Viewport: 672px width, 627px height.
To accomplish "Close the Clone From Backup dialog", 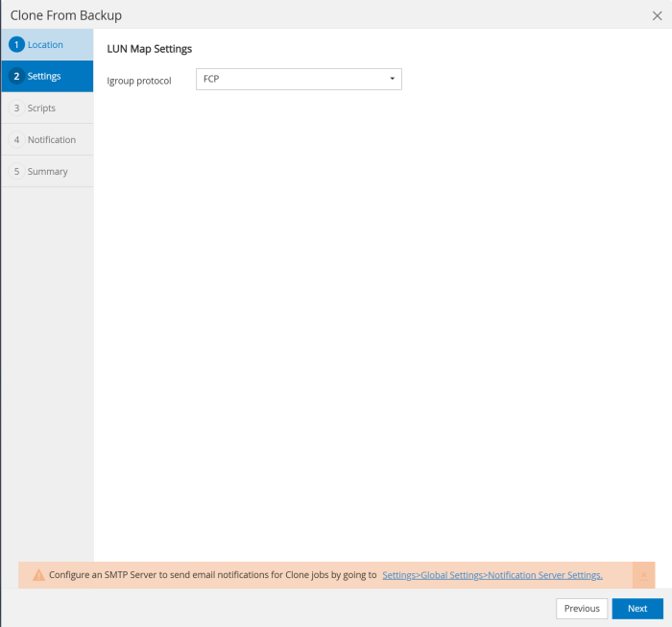I will pos(657,16).
